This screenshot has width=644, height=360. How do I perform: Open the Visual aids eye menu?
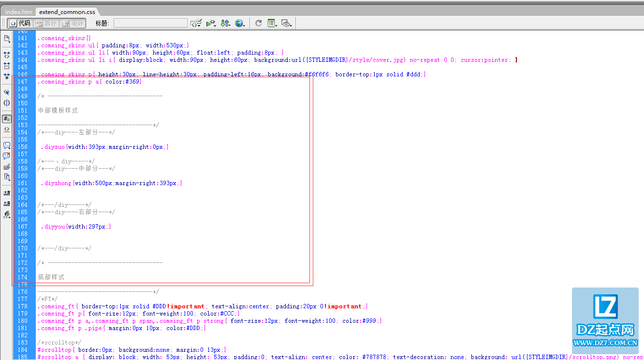pyautogui.click(x=287, y=23)
